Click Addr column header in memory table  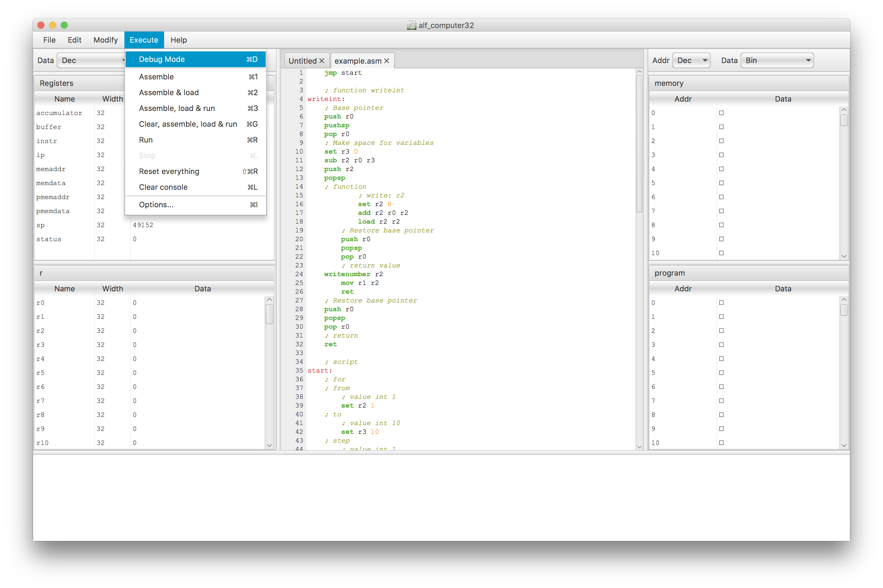tap(683, 99)
